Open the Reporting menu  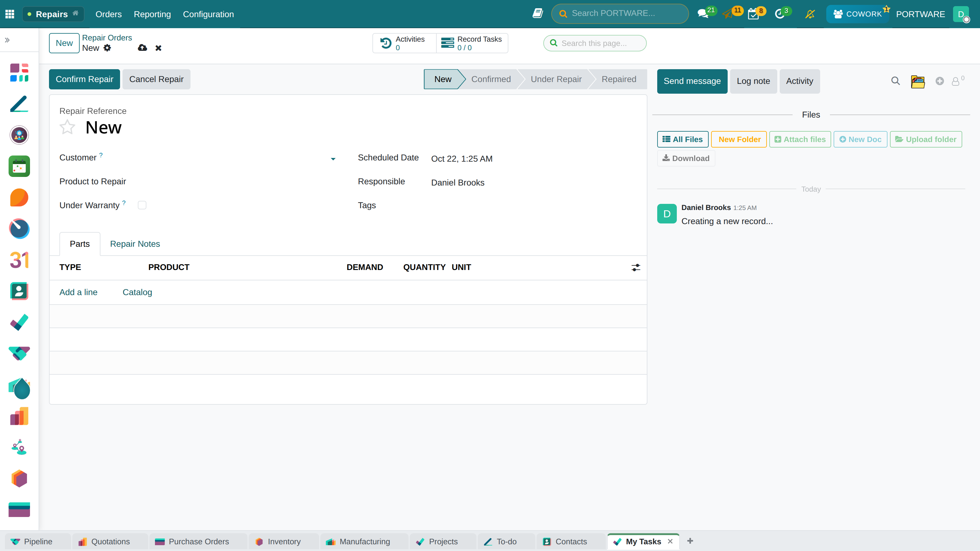(x=152, y=14)
